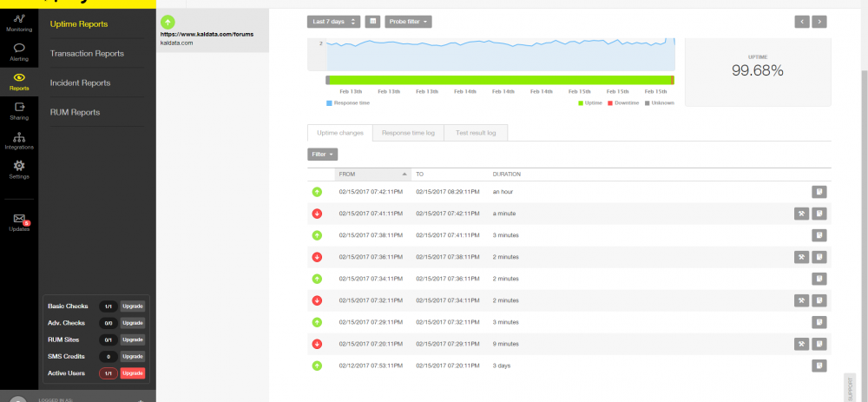Open log icon for 07:32:11PM down row
Screen dimensions: 868x402
point(819,300)
